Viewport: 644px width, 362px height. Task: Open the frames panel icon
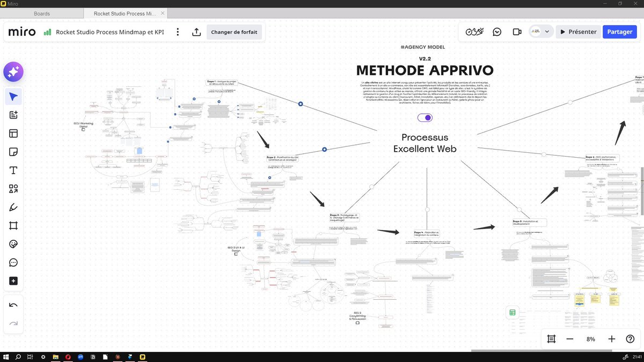551,339
